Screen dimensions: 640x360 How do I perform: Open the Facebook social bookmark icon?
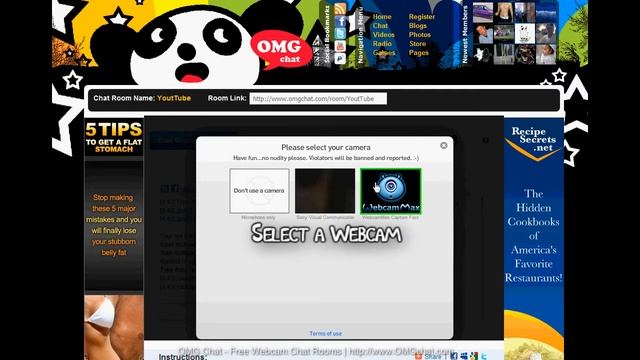point(340,21)
